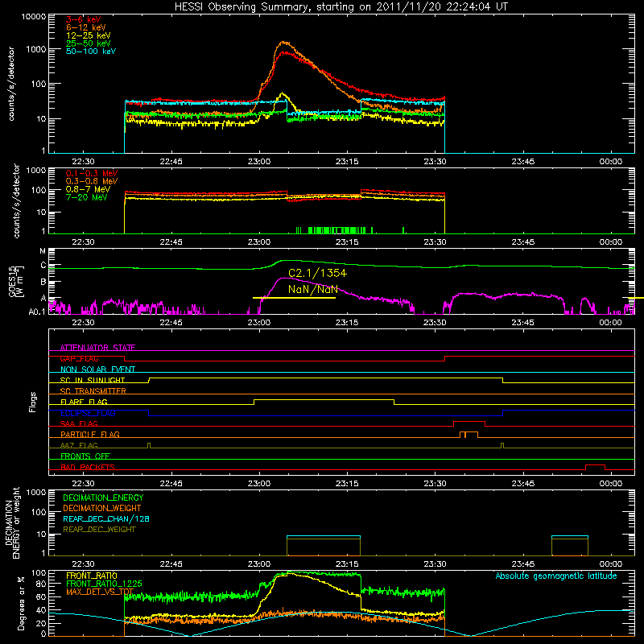
Task: Click the DECIMATION_WEIGHT legend label
Action: 102,508
